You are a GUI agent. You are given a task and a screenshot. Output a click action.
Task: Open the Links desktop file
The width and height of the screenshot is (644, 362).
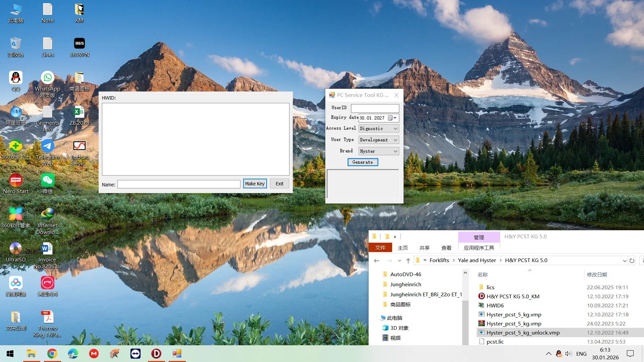click(x=47, y=47)
